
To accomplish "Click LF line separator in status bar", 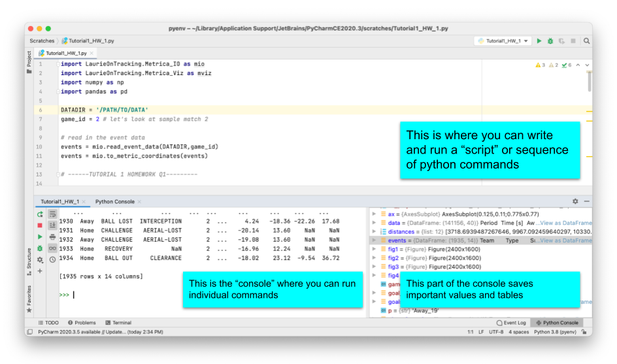I will click(x=481, y=332).
